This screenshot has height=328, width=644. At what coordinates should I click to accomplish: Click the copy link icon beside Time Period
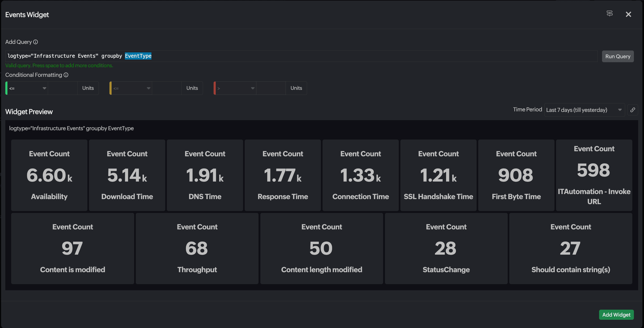click(633, 110)
